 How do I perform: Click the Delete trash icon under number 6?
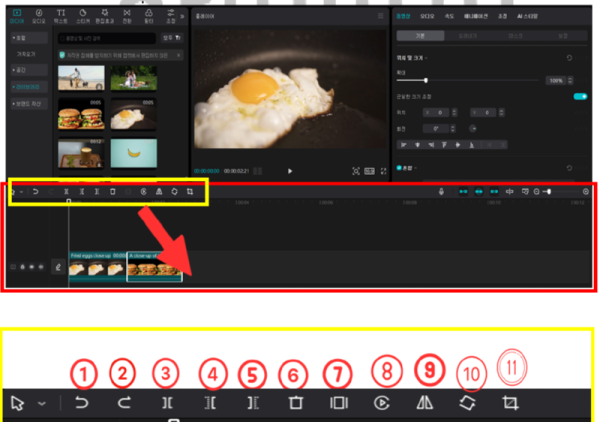pyautogui.click(x=294, y=403)
